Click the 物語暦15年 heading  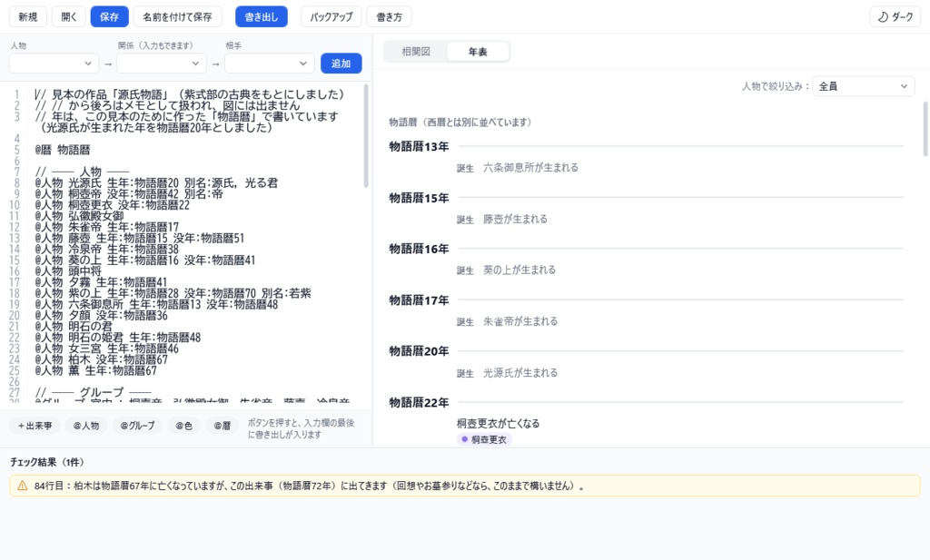[419, 198]
